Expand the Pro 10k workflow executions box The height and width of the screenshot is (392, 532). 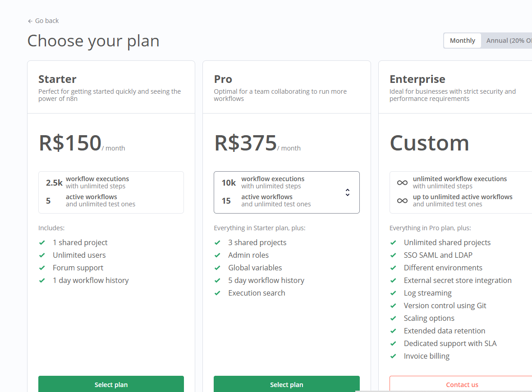(287, 192)
